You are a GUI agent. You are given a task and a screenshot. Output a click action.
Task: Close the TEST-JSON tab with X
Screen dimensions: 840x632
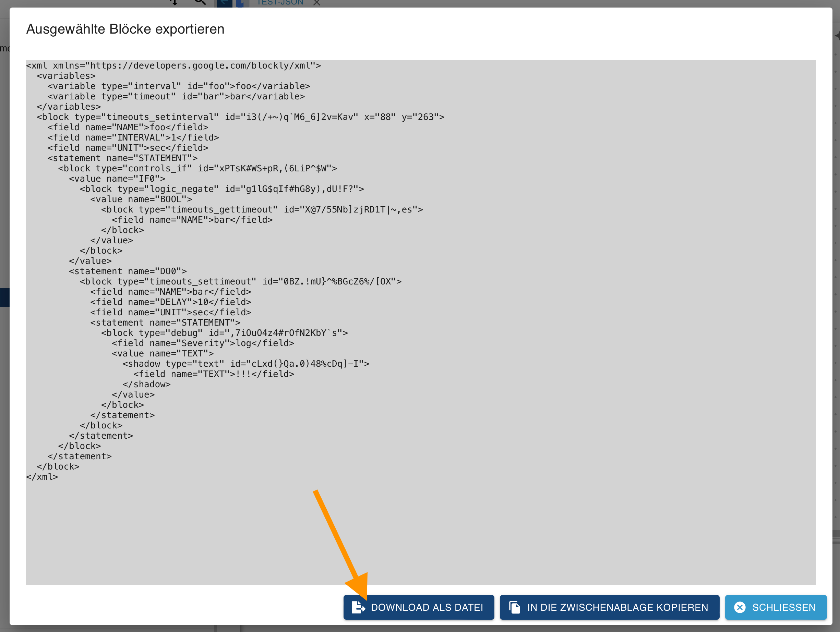317,3
